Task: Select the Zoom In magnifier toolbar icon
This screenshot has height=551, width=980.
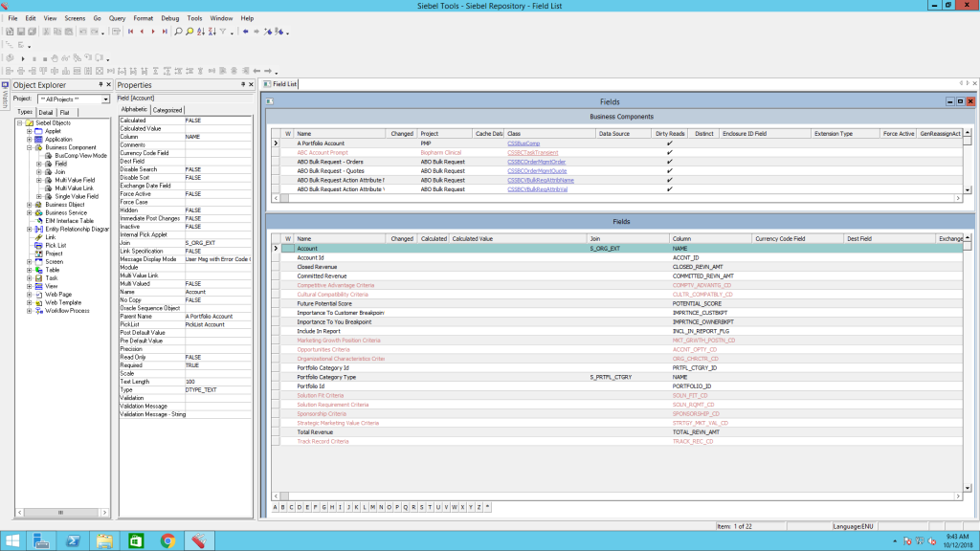Action: click(189, 30)
